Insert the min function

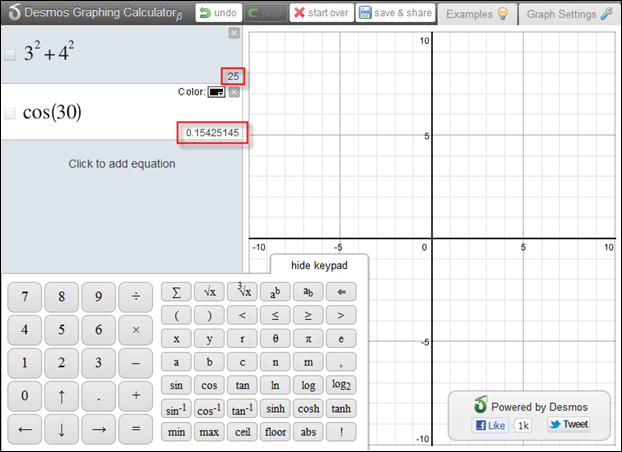(x=176, y=432)
